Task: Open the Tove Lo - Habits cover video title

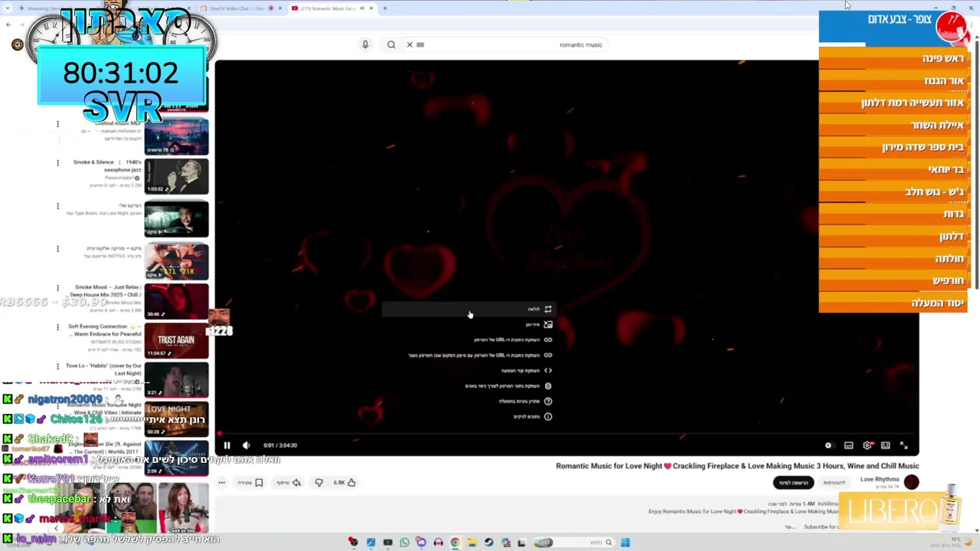Action: pos(103,370)
